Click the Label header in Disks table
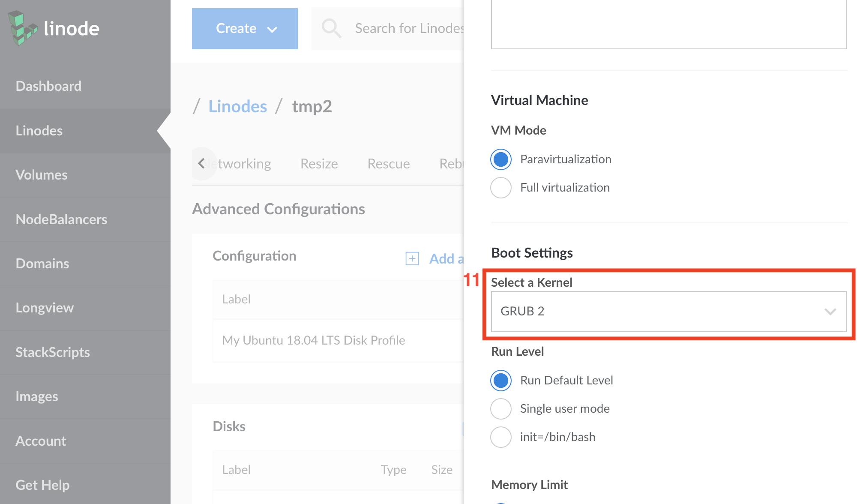Image resolution: width=863 pixels, height=504 pixels. coord(236,470)
